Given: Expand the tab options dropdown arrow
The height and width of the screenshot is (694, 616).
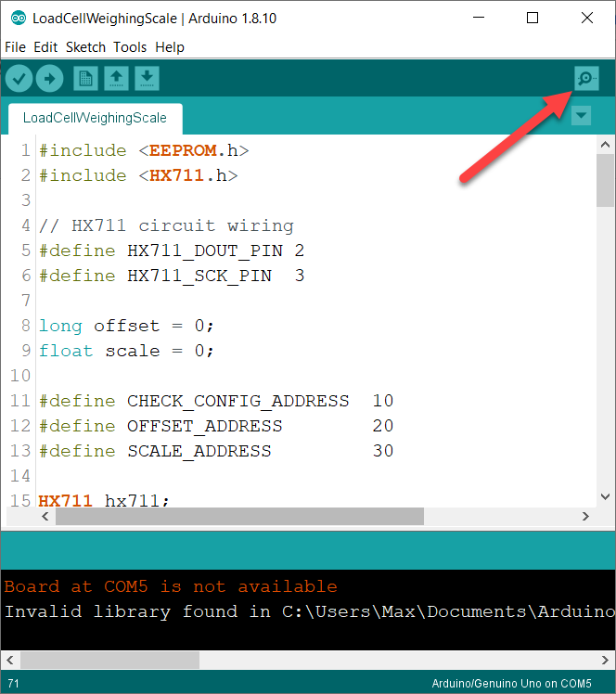Looking at the screenshot, I should [x=581, y=116].
